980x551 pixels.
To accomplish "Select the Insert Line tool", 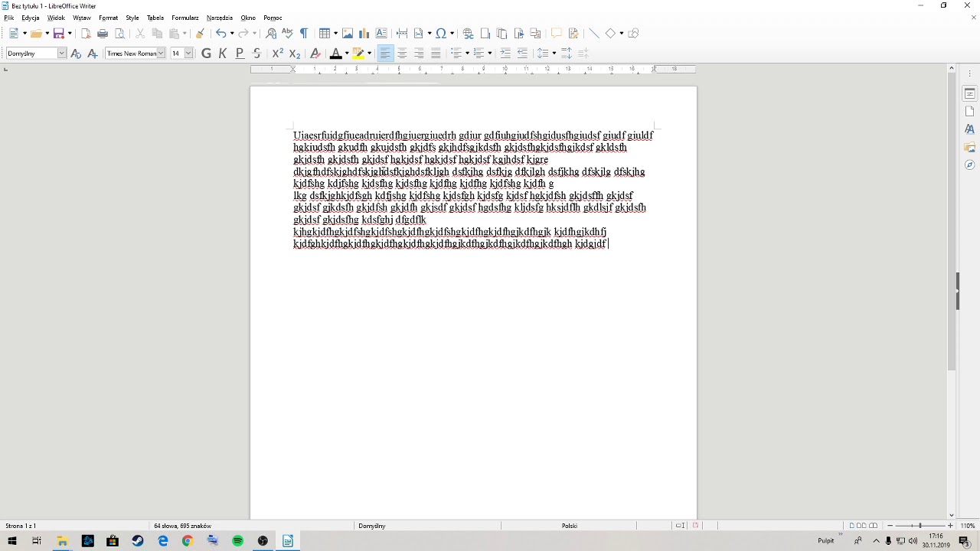I will click(593, 34).
